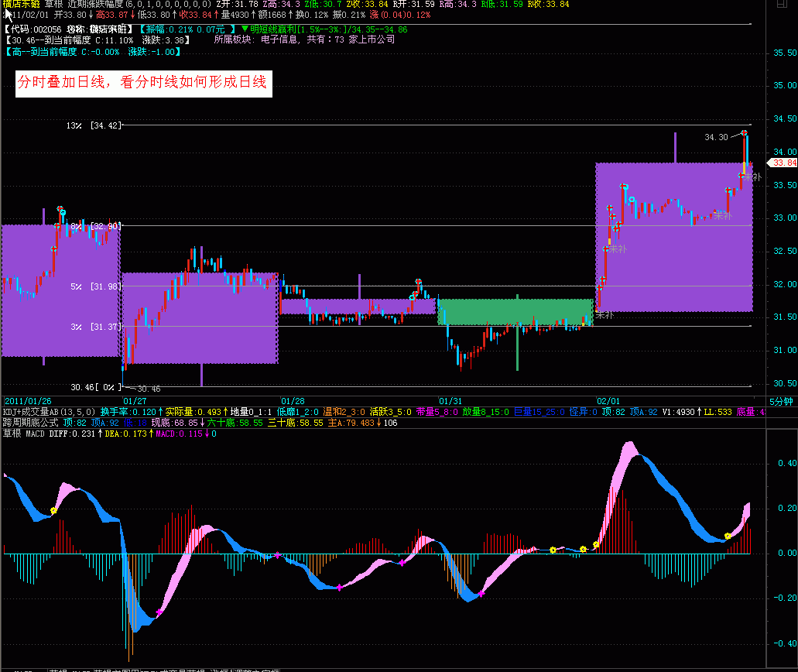Select the green daily candle rectangle
798x672 pixels.
[x=515, y=311]
